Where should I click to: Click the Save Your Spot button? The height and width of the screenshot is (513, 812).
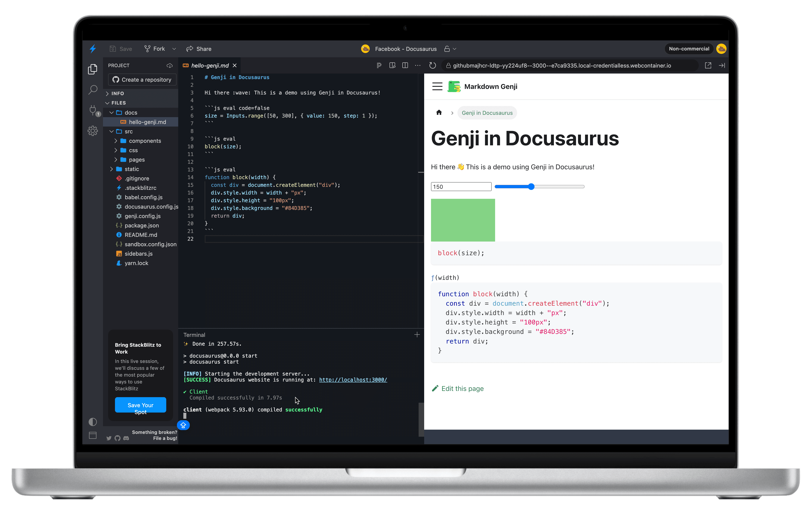(140, 405)
